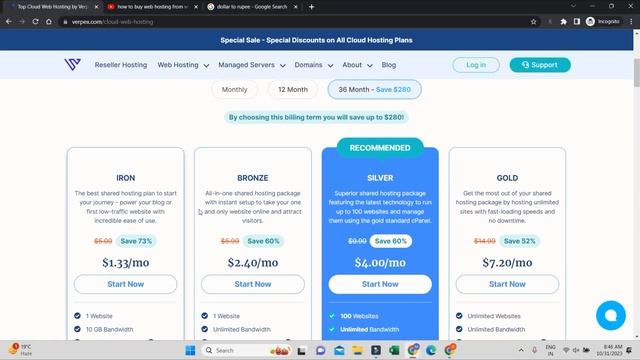640x360 pixels.
Task: Show hidden system tray icons
Action: (521, 350)
